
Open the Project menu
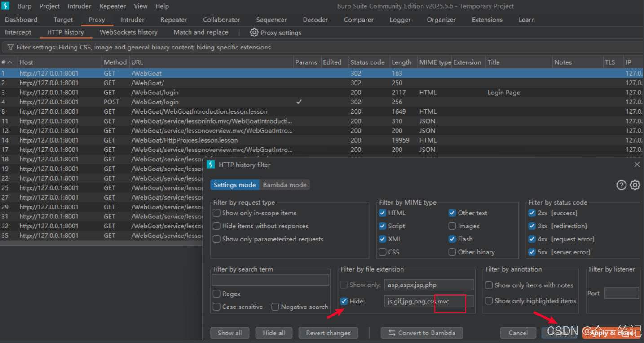coord(49,6)
